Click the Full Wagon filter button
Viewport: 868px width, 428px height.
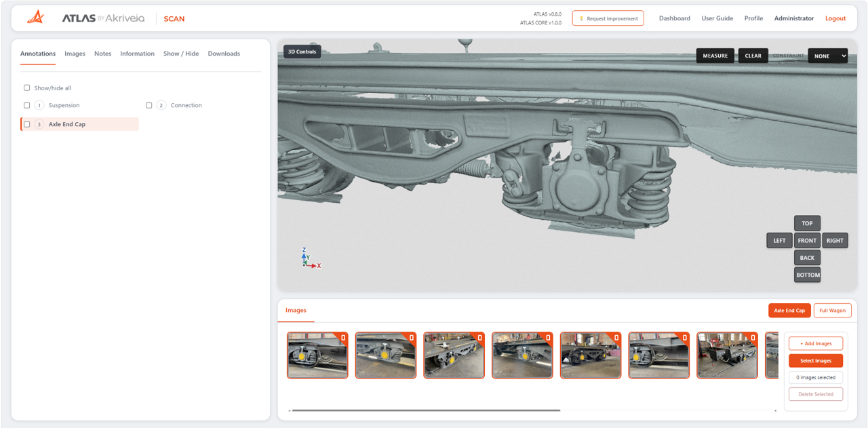(x=832, y=311)
